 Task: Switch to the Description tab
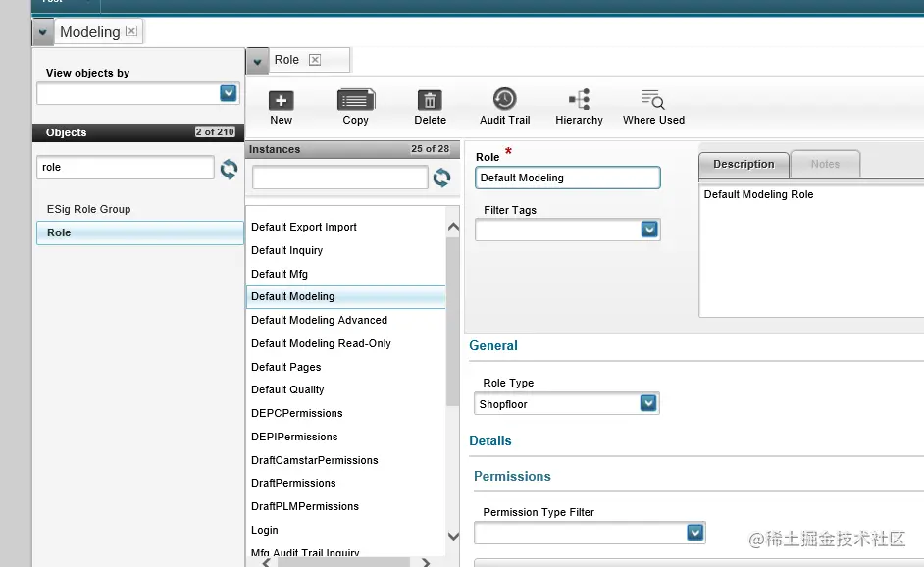(x=744, y=164)
